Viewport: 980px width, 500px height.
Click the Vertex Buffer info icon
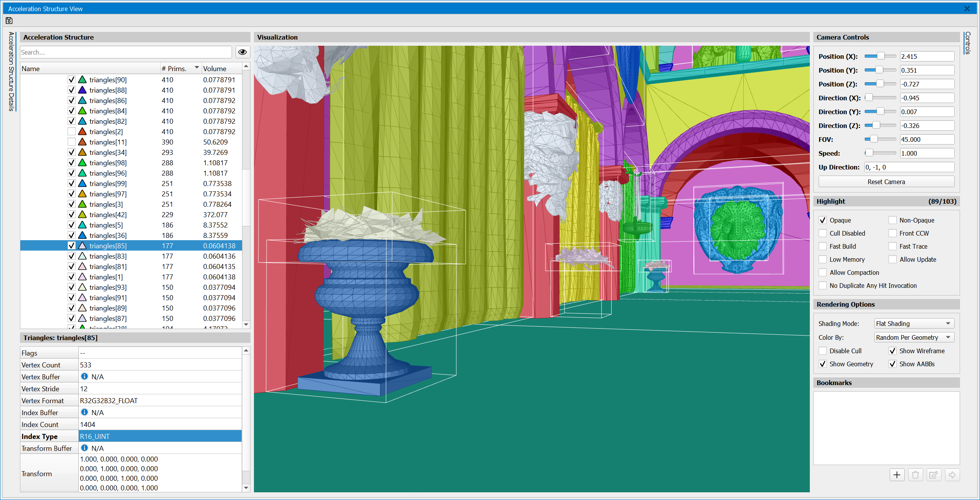(85, 377)
